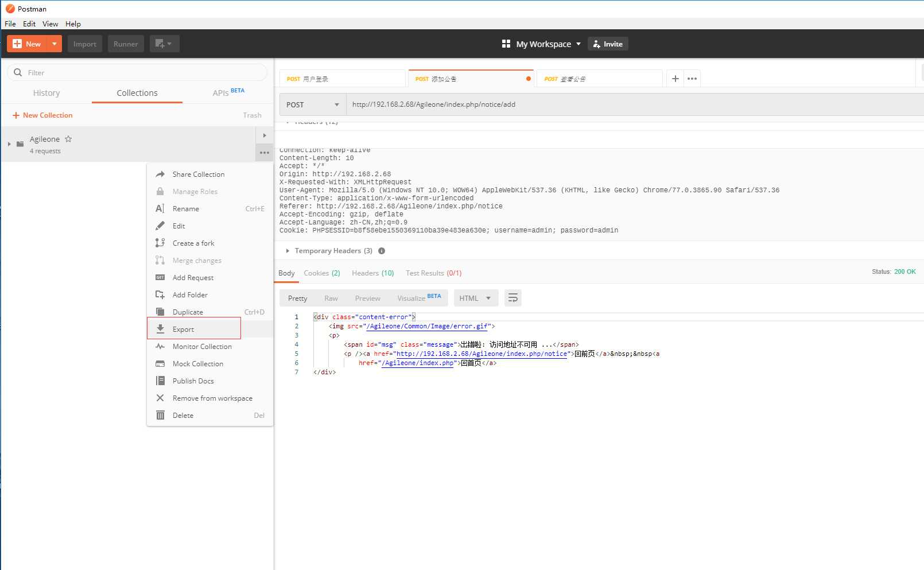Screen dimensions: 924x570
Task: Open the Test Results (0/1) tab
Action: [x=434, y=273]
